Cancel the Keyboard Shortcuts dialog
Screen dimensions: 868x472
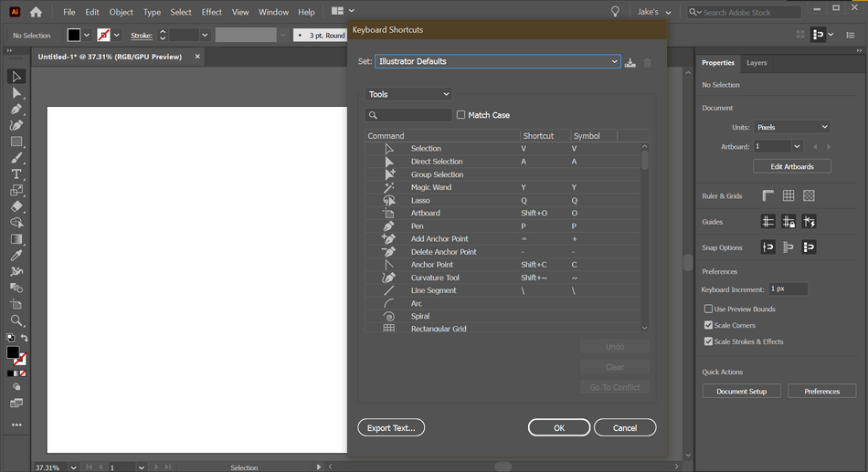pos(625,428)
